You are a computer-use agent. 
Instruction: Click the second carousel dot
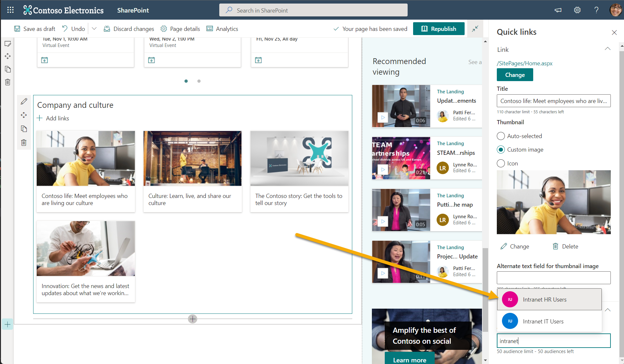click(199, 81)
